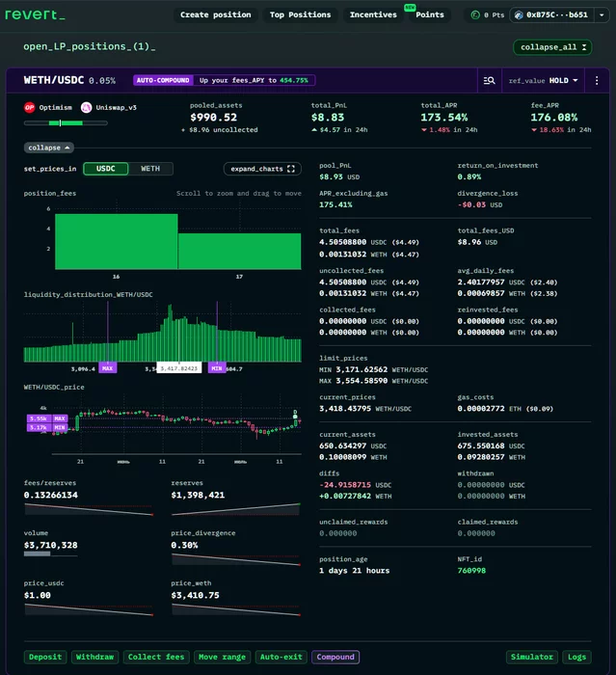The width and height of the screenshot is (616, 675).
Task: Click the reserves sparkline chart
Action: click(236, 509)
